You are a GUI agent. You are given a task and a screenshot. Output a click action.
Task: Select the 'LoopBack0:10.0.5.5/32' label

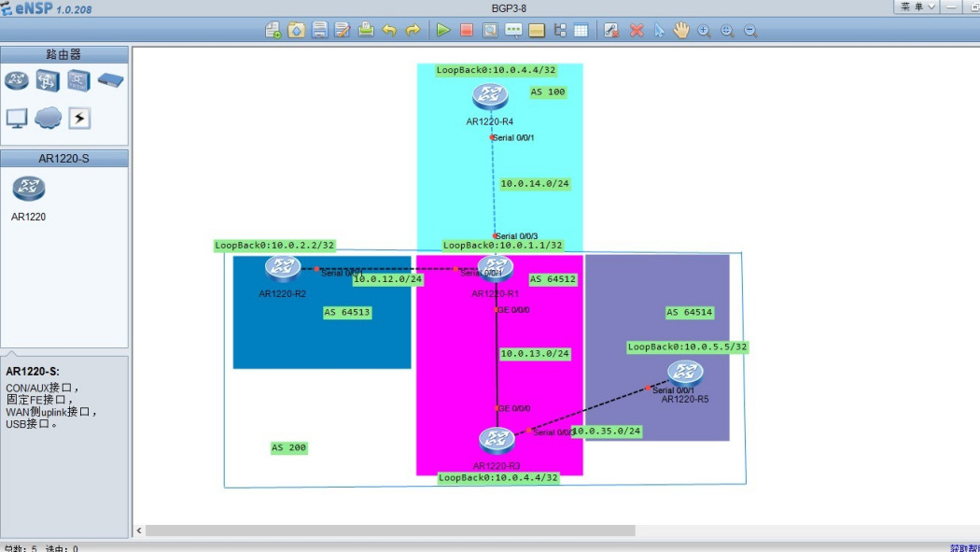tap(688, 347)
